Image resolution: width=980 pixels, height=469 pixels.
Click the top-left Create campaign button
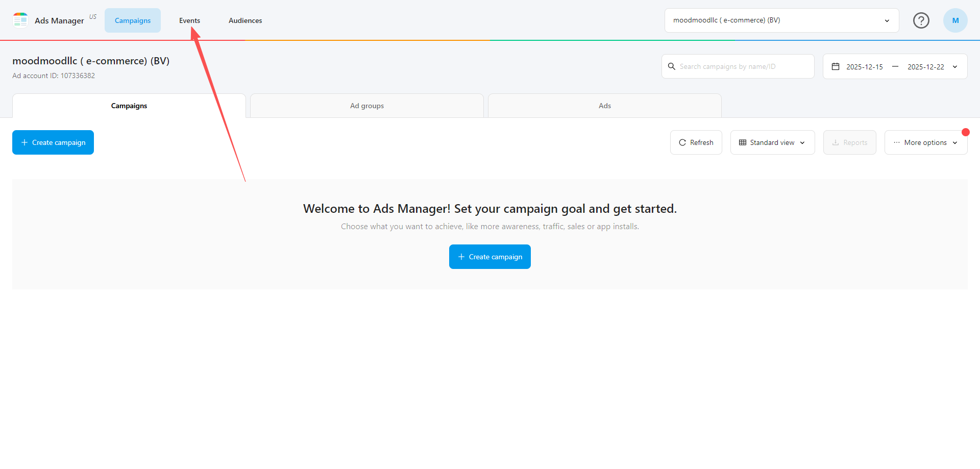coord(53,142)
